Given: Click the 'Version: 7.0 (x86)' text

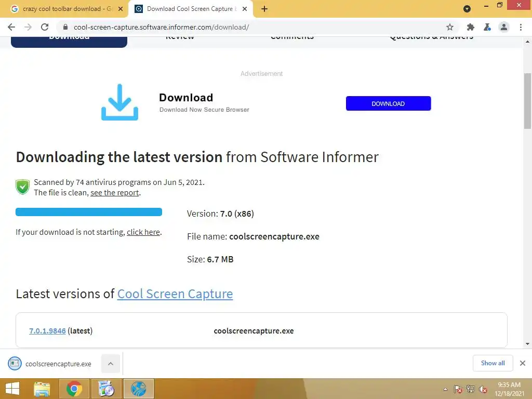Looking at the screenshot, I should (220, 214).
